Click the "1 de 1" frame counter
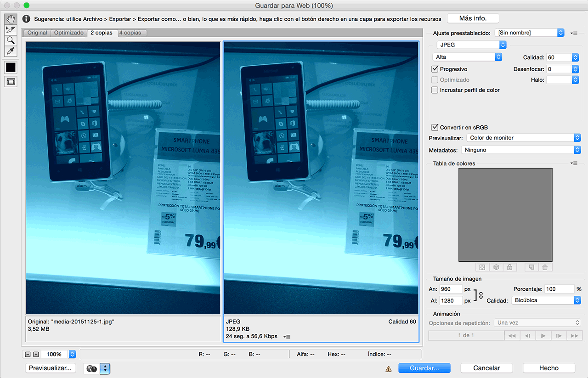Screen dimensions: 588x378 click(466, 336)
